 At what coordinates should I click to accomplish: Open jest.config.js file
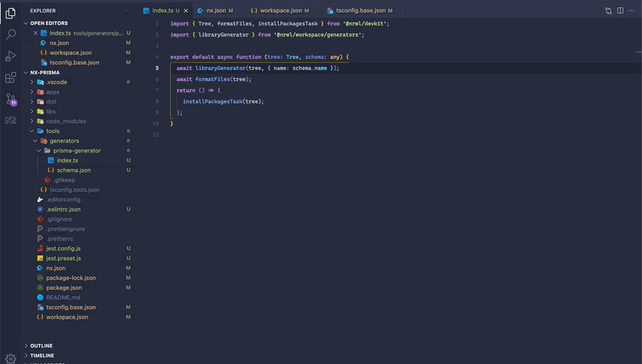(x=63, y=249)
